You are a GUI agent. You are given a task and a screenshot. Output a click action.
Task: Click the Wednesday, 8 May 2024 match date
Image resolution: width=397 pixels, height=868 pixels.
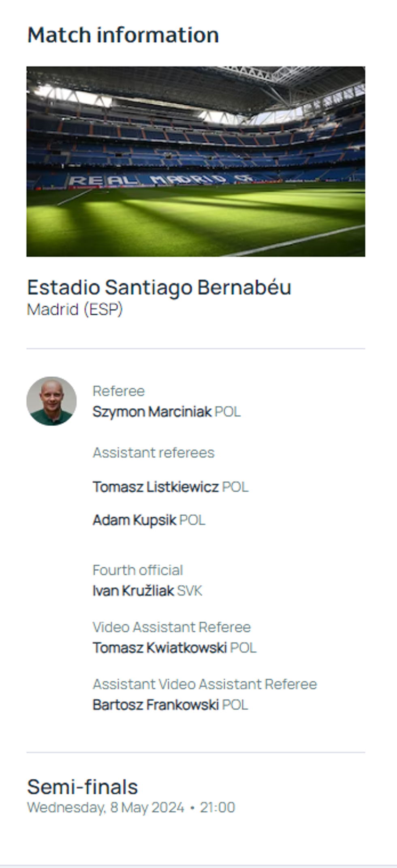point(105,807)
